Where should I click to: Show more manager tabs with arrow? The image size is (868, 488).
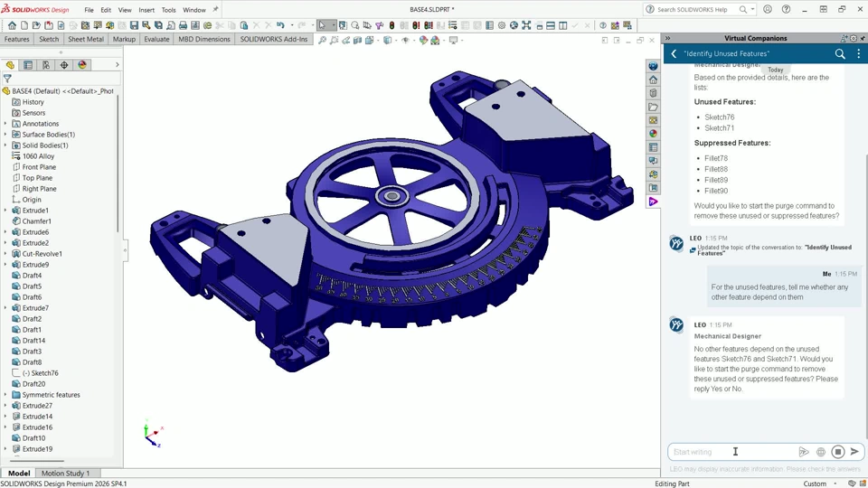117,65
